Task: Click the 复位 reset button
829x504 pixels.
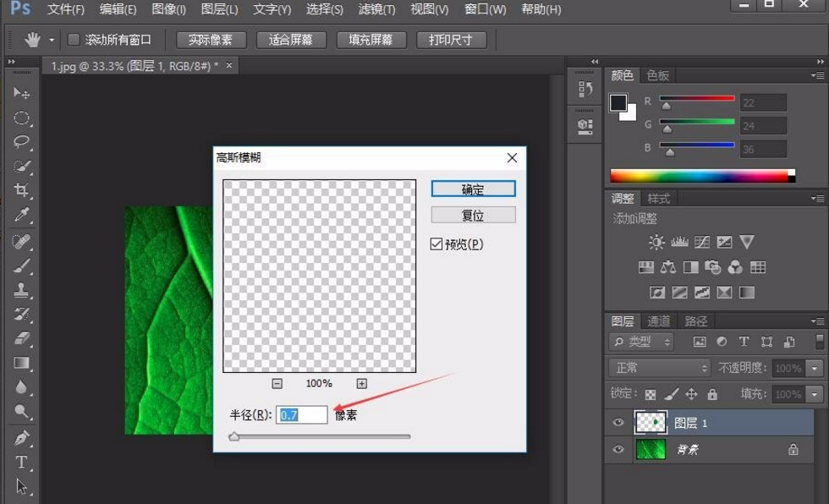Action: tap(472, 215)
